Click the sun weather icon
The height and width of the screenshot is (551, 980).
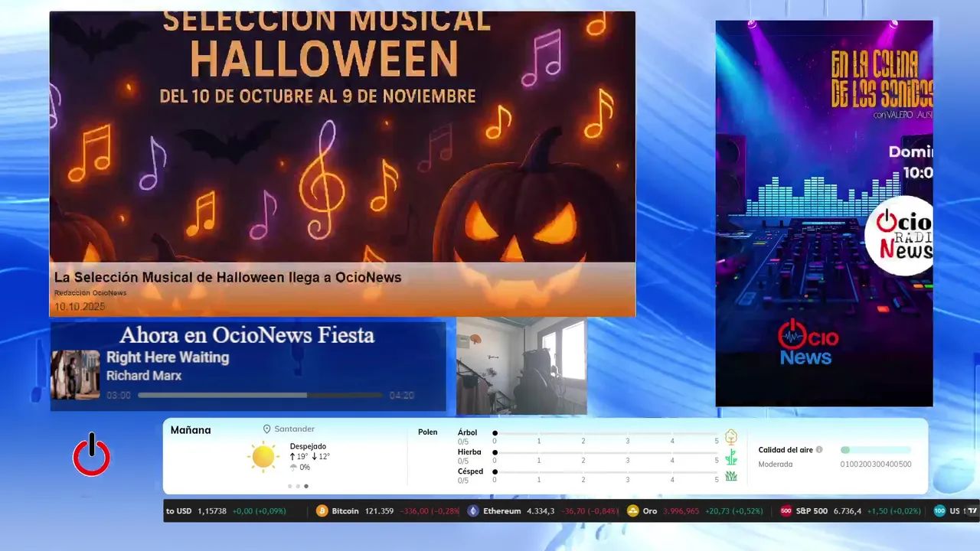click(x=263, y=457)
